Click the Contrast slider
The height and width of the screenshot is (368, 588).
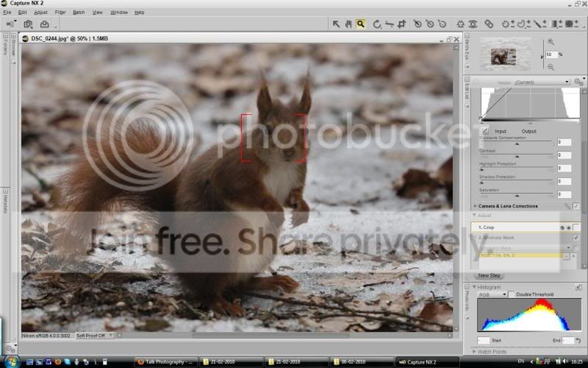click(517, 156)
